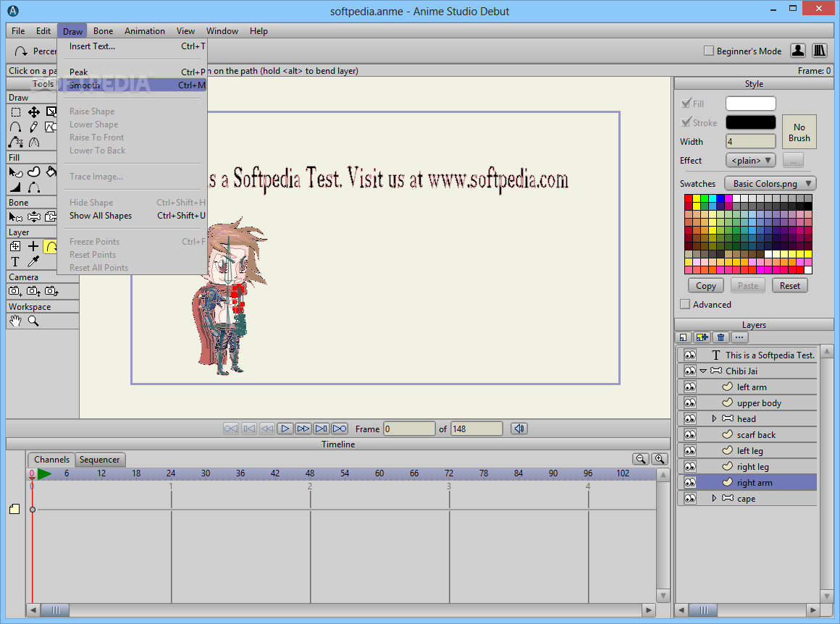Open the Animation menu
840x624 pixels.
tap(145, 31)
